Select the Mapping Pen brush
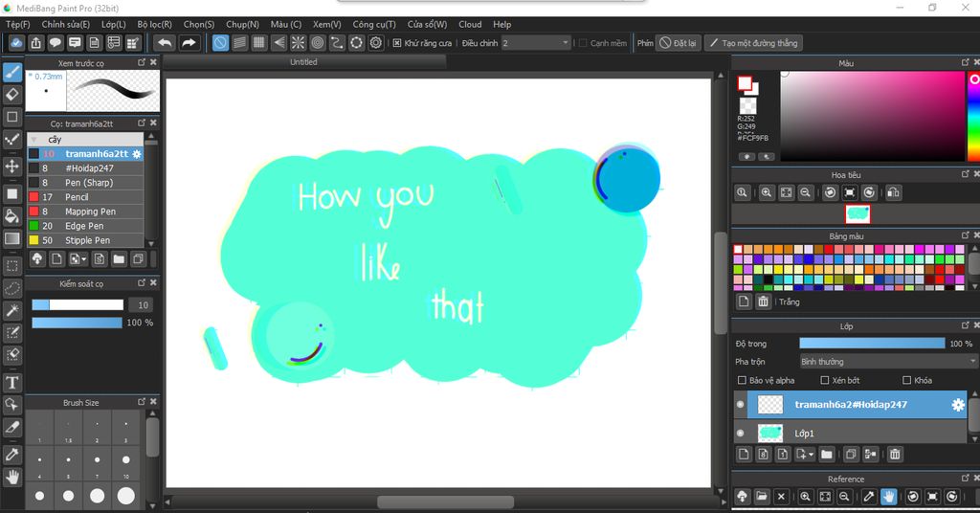This screenshot has width=980, height=513. 85,212
